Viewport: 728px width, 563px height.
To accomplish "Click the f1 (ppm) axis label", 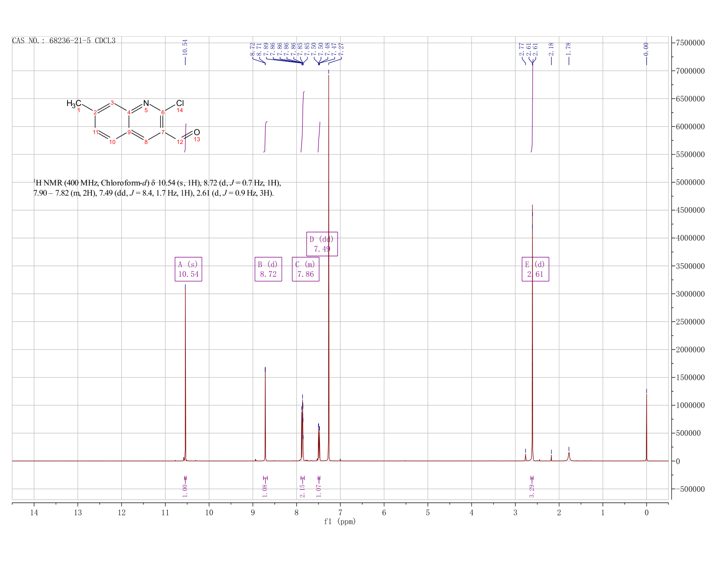I will (340, 521).
